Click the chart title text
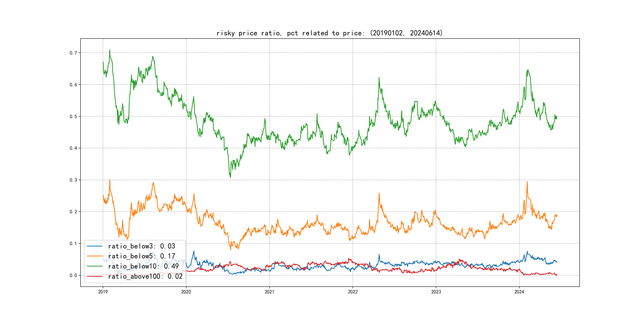Screen dimensions: 644x322 329,33
